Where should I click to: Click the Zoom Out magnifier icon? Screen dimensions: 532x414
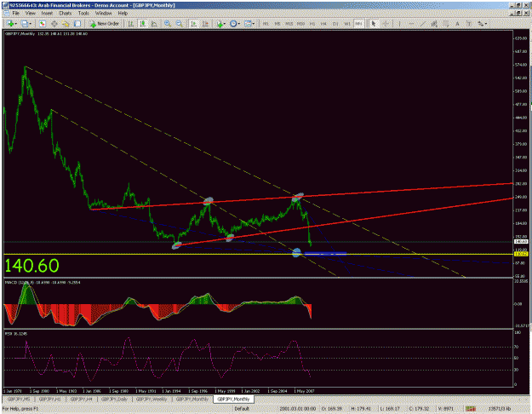point(180,24)
